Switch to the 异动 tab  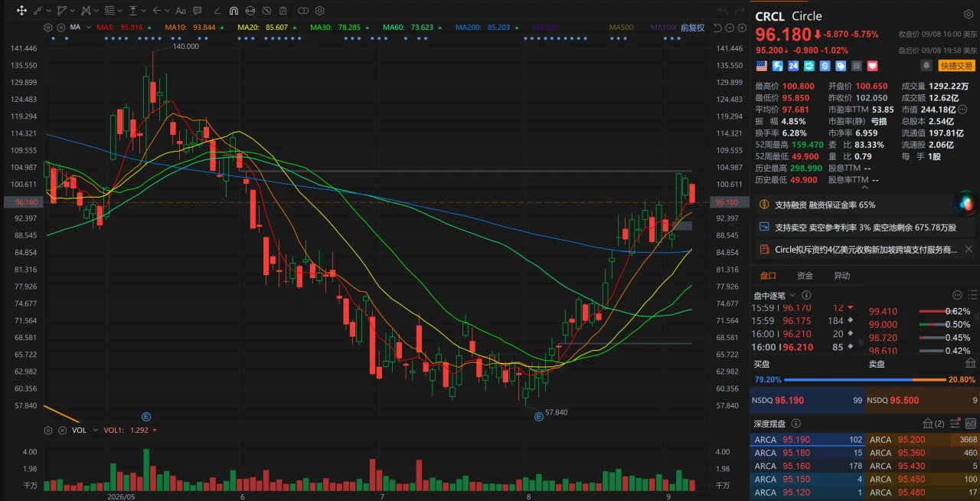[841, 276]
